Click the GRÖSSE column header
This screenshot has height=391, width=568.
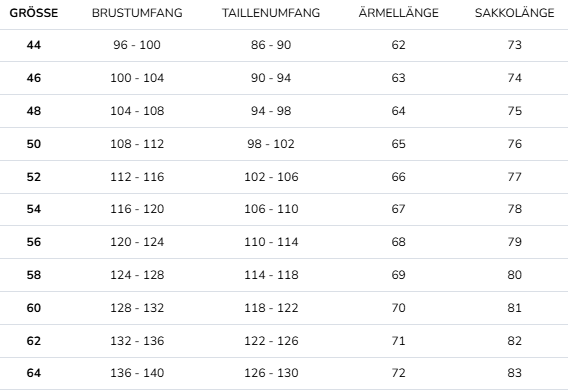[x=34, y=13]
